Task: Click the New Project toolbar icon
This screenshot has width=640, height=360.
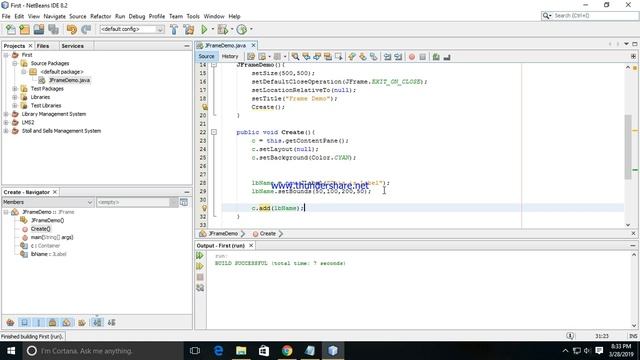Action: [x=24, y=29]
